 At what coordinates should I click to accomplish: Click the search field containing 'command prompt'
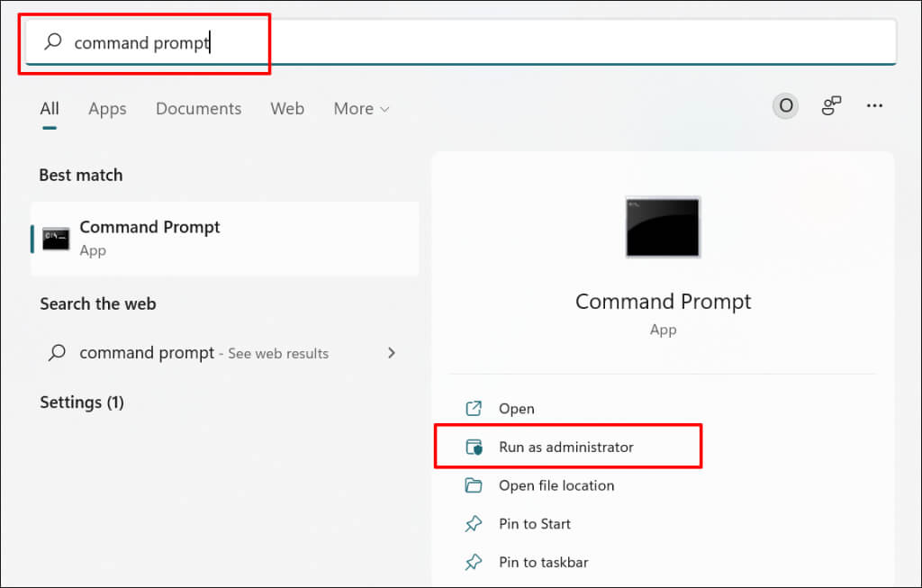pyautogui.click(x=460, y=42)
